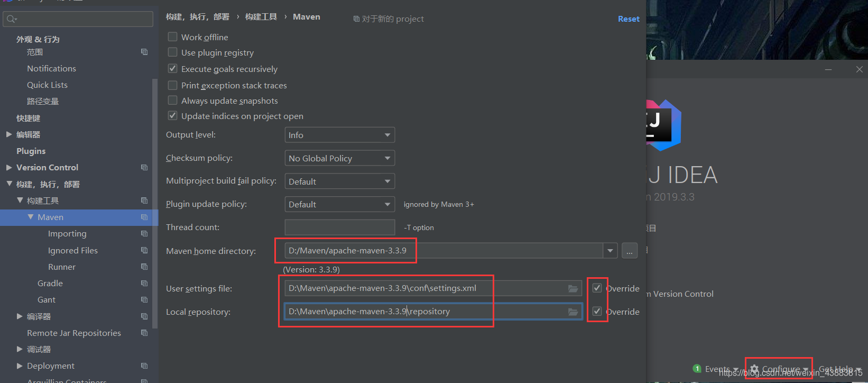Screen dimensions: 868x383
Task: Click the User settings file path field
Action: click(x=433, y=288)
